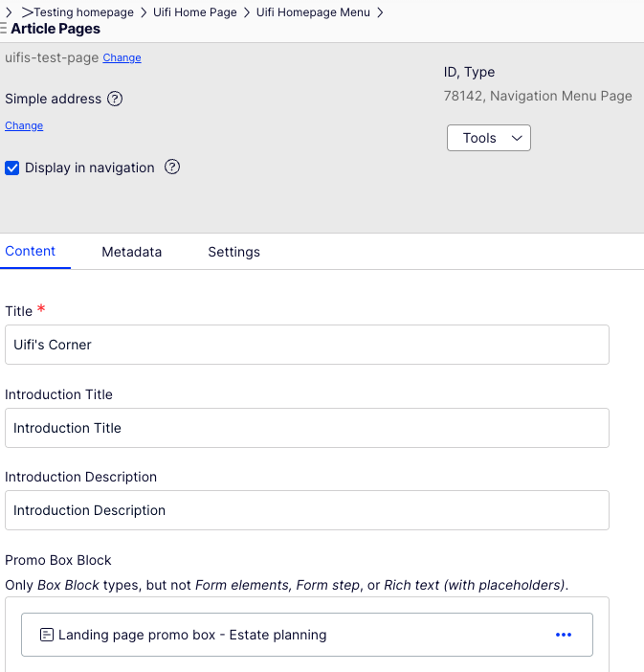Expand the Tools dropdown
This screenshot has height=672, width=644.
pyautogui.click(x=488, y=138)
